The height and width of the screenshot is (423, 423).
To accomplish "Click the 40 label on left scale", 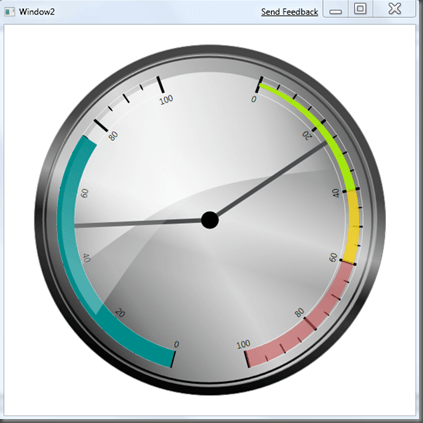I will click(x=86, y=258).
